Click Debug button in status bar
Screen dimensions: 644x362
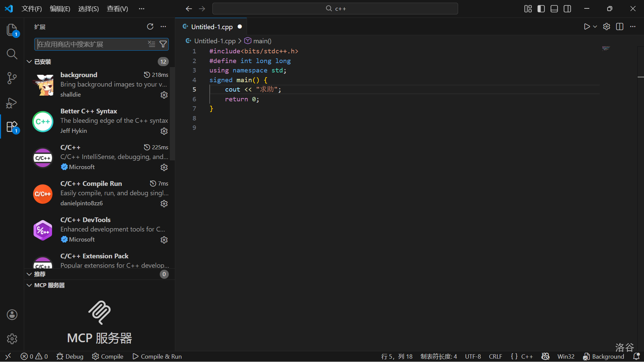click(70, 356)
